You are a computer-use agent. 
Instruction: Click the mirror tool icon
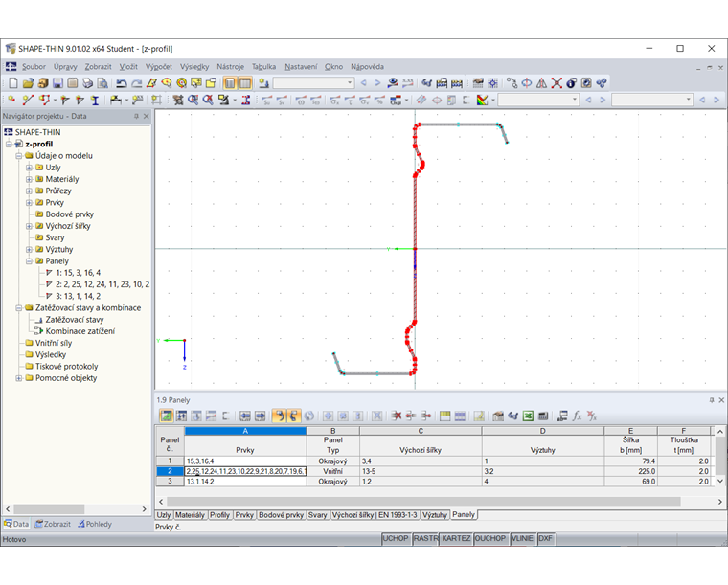[x=541, y=83]
